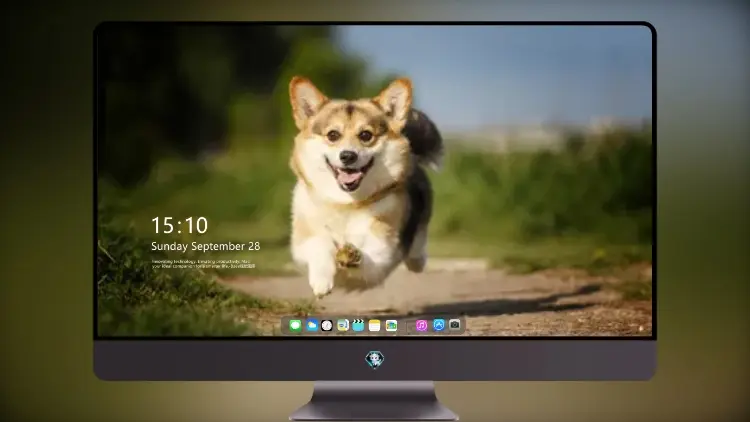Open the photo gallery app in dock
The height and width of the screenshot is (422, 750).
click(391, 326)
